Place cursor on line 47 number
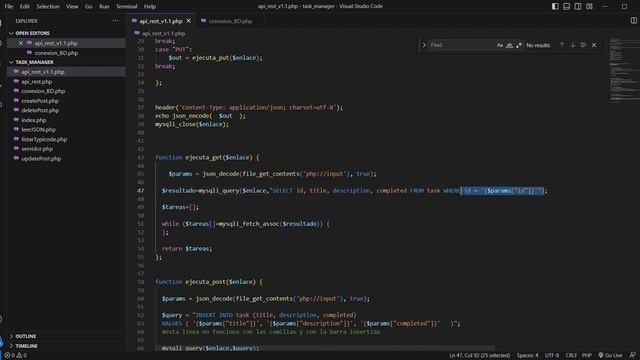640x360 pixels. [140, 191]
